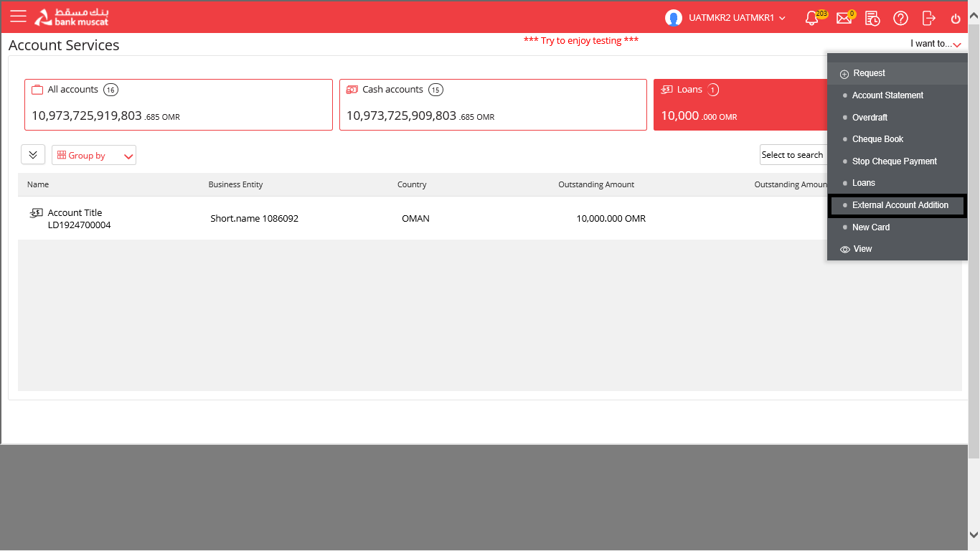Open notifications bell with 203 badge
This screenshot has width=980, height=551.
(x=812, y=18)
